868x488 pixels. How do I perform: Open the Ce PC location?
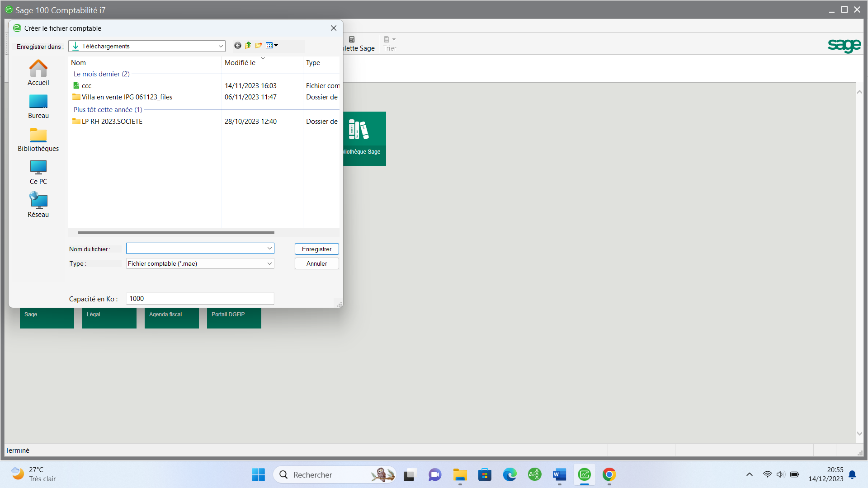[x=38, y=172]
